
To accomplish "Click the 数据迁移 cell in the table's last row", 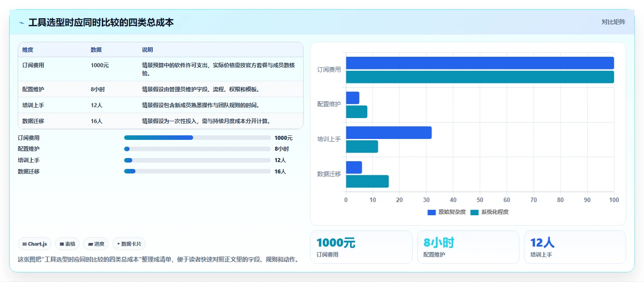I will [x=33, y=121].
